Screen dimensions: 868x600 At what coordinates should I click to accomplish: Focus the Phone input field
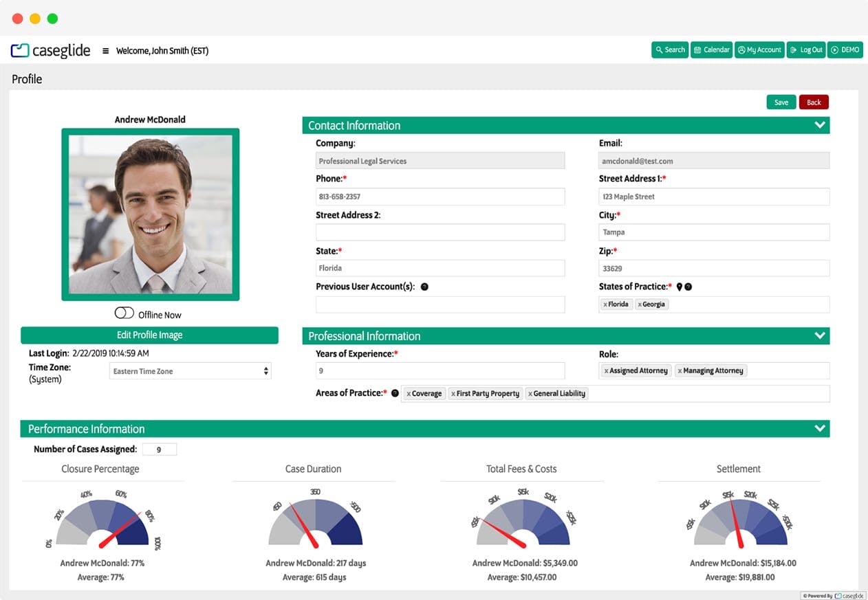click(x=440, y=197)
